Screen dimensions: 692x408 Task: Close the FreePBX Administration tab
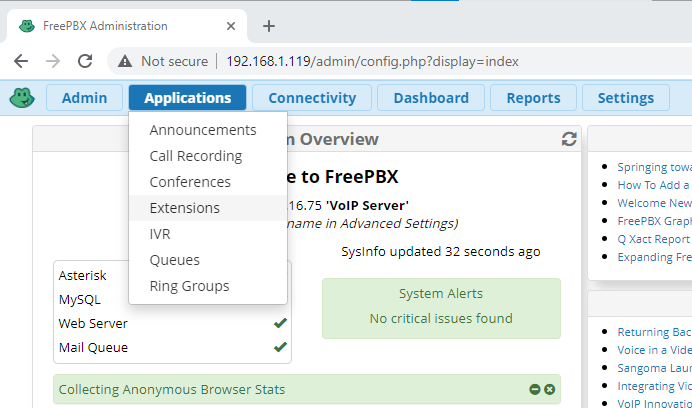click(230, 26)
